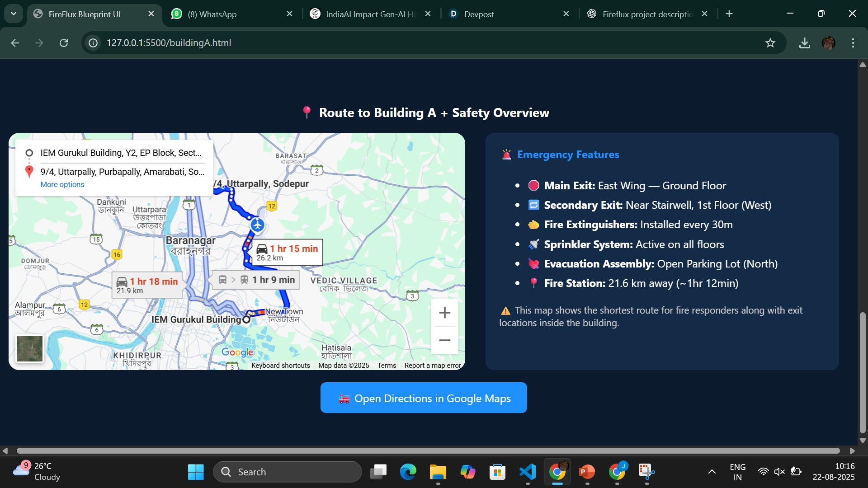Open the More options map link
868x488 pixels.
pos(62,184)
